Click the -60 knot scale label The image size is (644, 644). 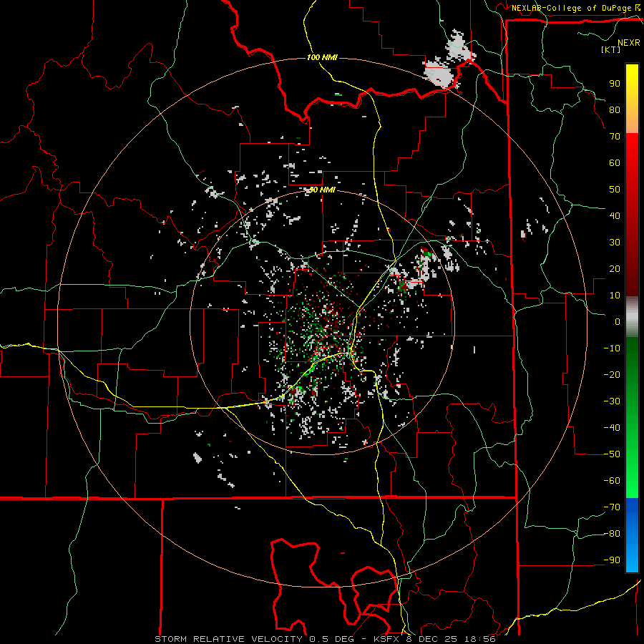click(612, 481)
